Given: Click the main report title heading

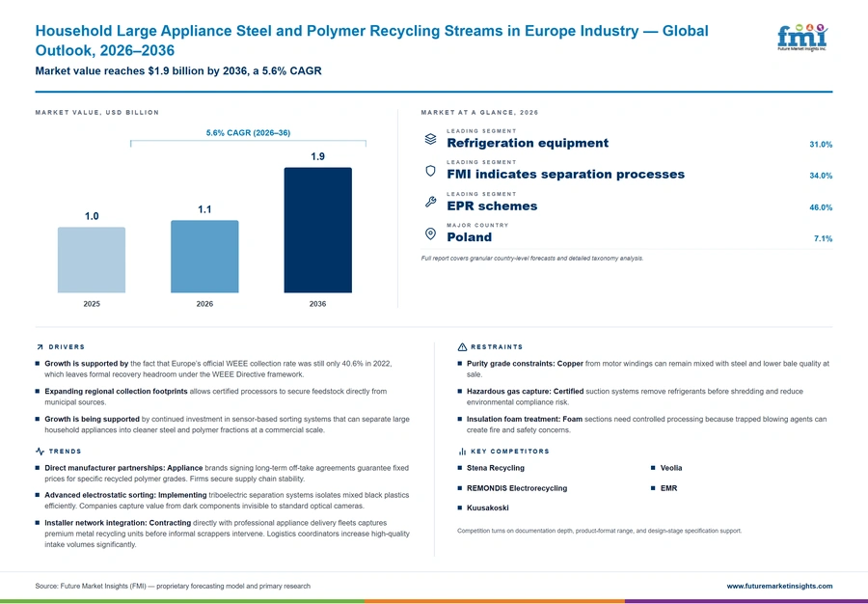Looking at the screenshot, I should pyautogui.click(x=371, y=41).
